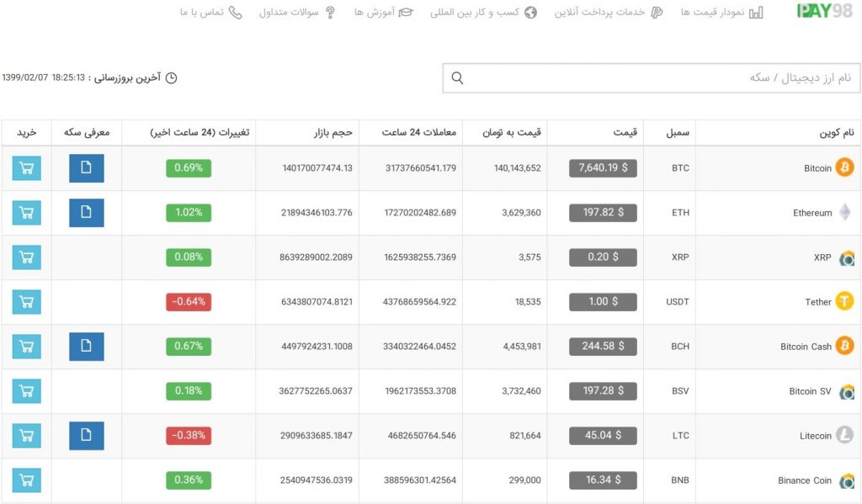862x504 pixels.
Task: Click the Bitcoin Cash logo icon
Action: [x=844, y=346]
